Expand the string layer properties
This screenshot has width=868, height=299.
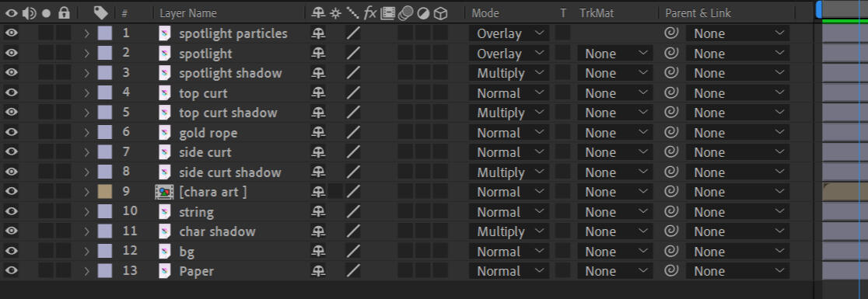tap(86, 212)
